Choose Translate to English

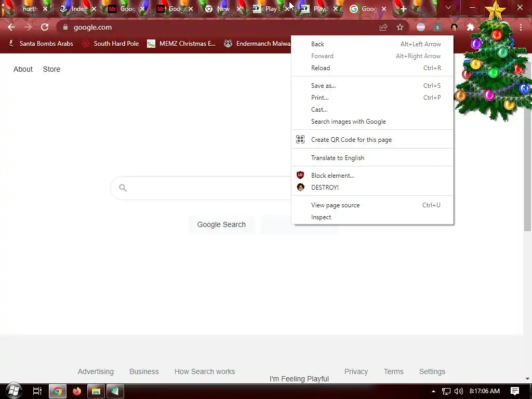tap(372, 158)
